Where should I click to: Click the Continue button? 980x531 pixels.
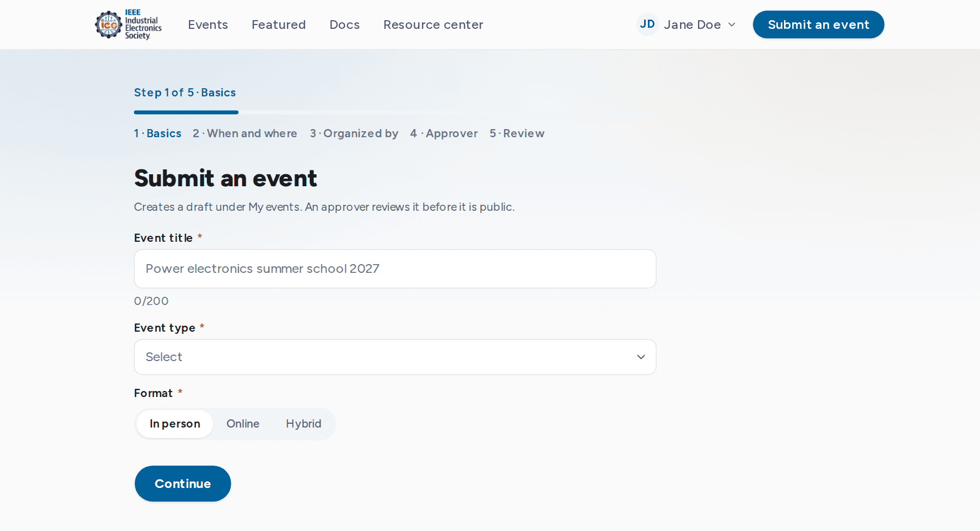pos(183,484)
